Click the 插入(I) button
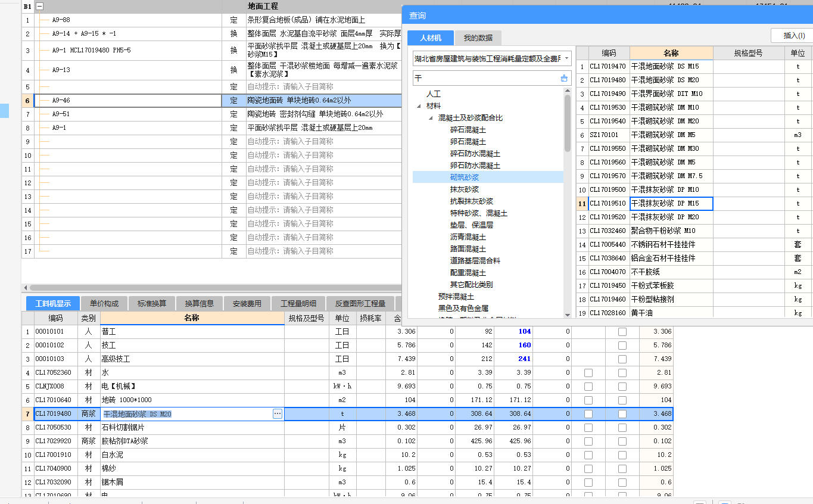813x504 pixels. (794, 36)
